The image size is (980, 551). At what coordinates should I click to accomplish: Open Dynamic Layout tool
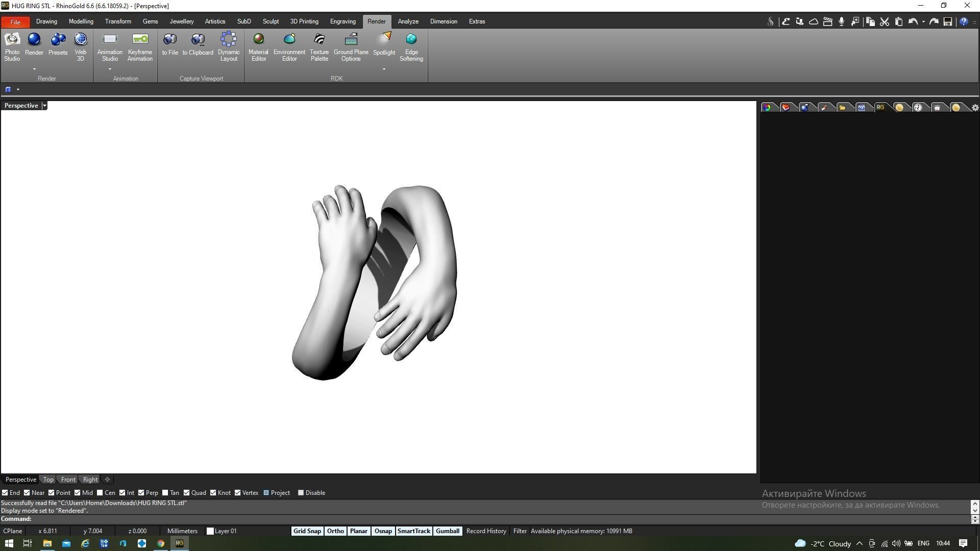(229, 47)
